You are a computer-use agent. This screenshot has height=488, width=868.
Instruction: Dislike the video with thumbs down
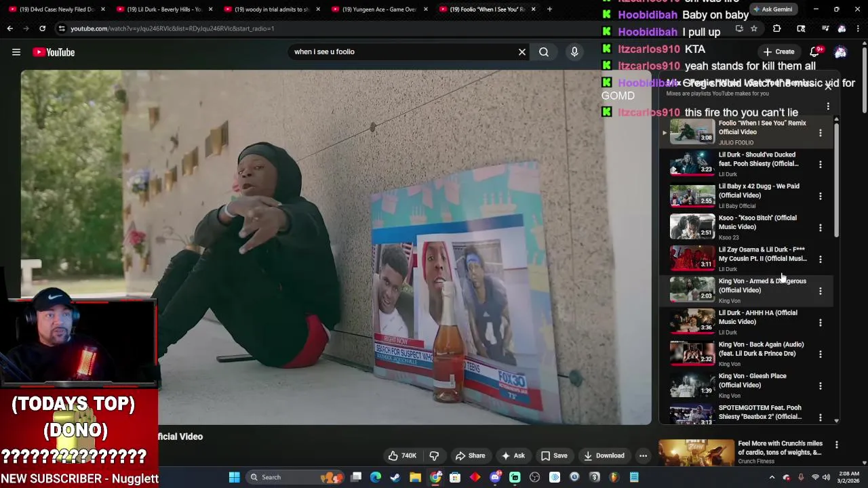pos(434,455)
